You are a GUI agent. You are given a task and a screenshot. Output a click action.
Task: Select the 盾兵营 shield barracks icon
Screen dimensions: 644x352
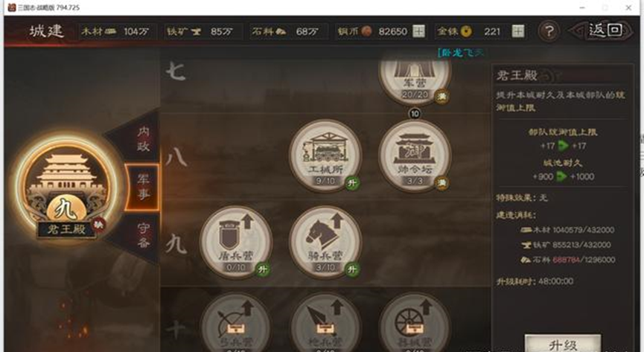(x=236, y=243)
